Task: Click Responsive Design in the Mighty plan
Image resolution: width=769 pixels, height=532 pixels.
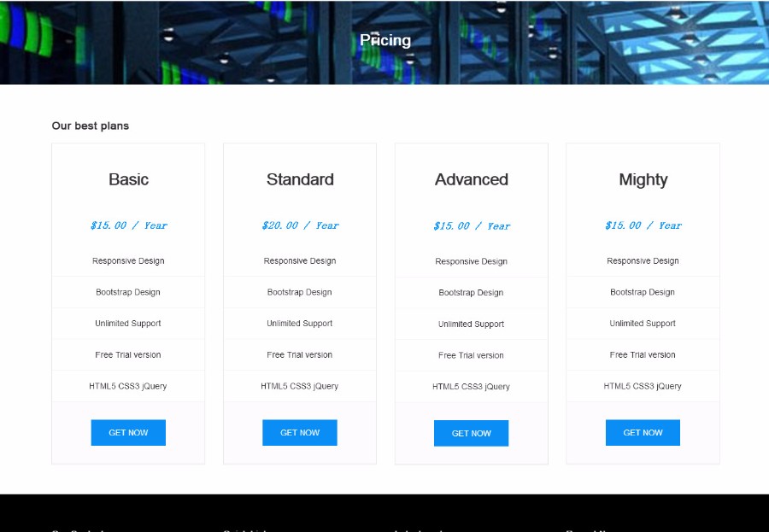Action: [643, 260]
